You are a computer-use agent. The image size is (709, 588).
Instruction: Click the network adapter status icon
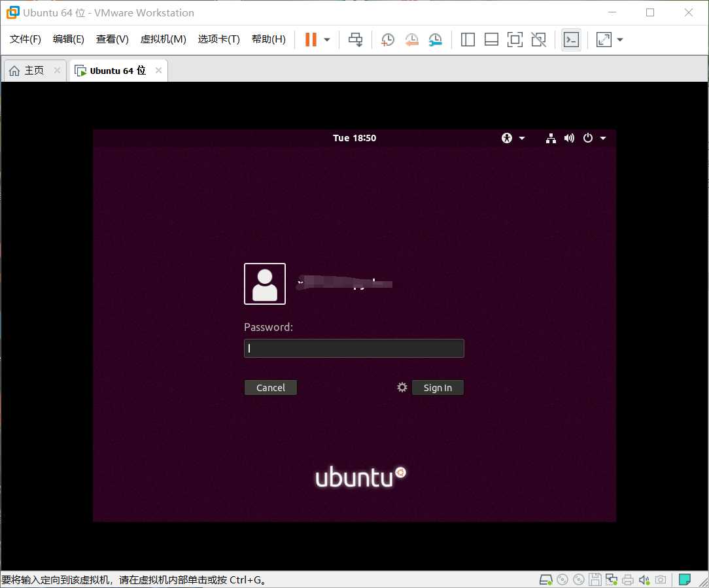click(612, 579)
